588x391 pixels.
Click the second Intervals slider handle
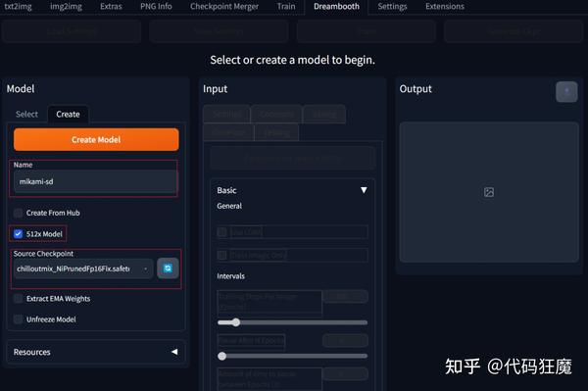(222, 356)
